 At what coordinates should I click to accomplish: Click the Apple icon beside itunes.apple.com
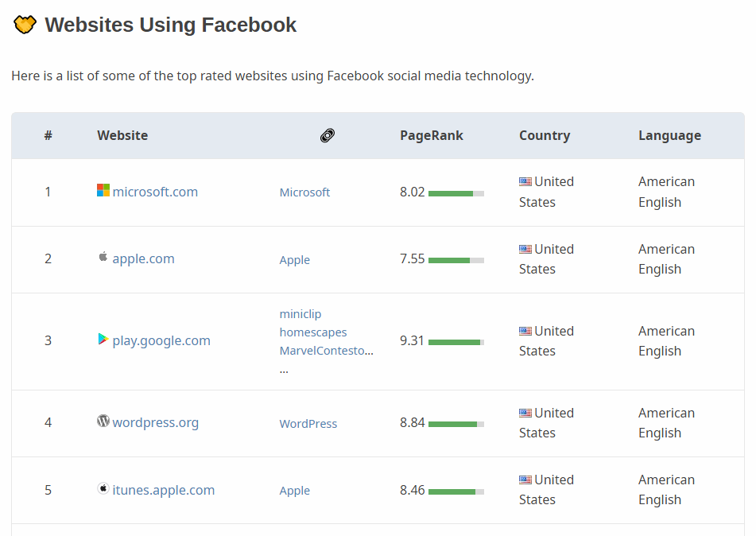pyautogui.click(x=103, y=490)
